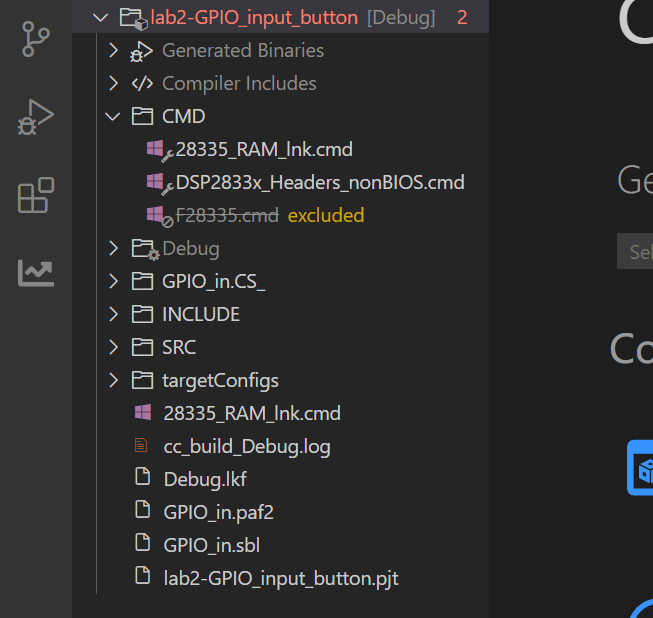This screenshot has height=618, width=653.
Task: Select lab2-GPIO_input_button.pjt file
Action: click(x=280, y=578)
